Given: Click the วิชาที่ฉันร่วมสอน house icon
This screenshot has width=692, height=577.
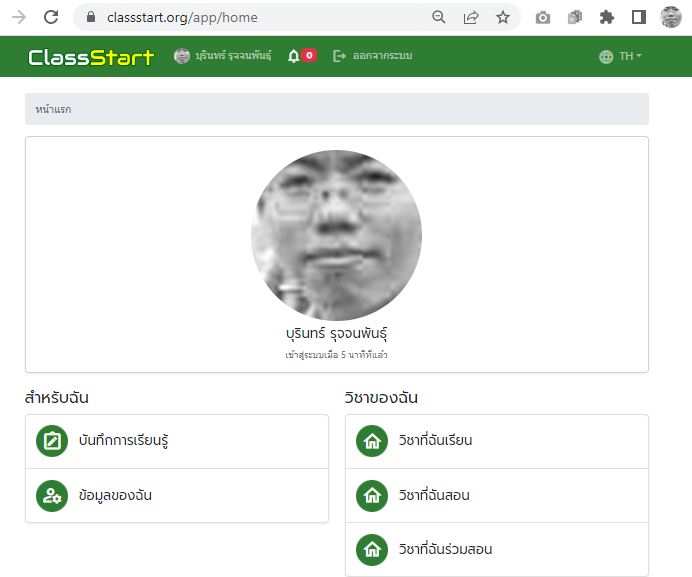Looking at the screenshot, I should (372, 550).
